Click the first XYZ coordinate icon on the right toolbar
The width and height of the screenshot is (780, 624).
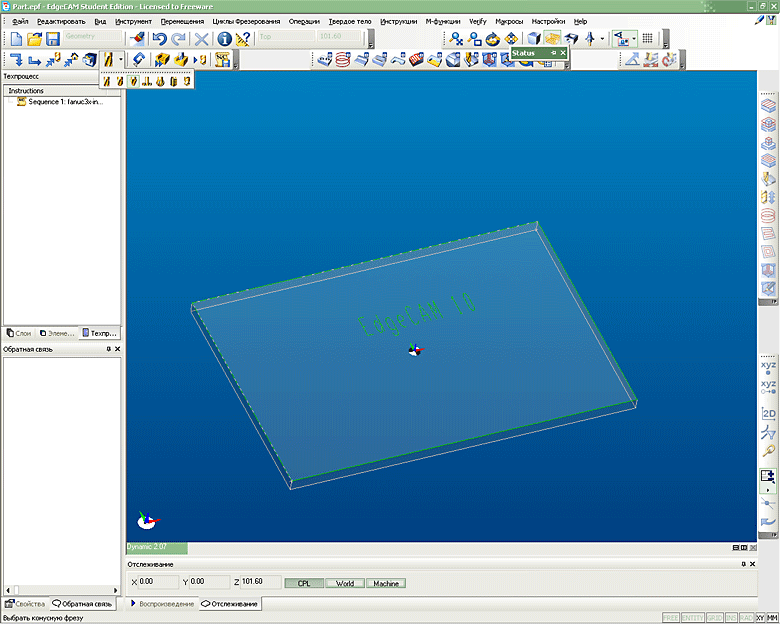pyautogui.click(x=768, y=368)
